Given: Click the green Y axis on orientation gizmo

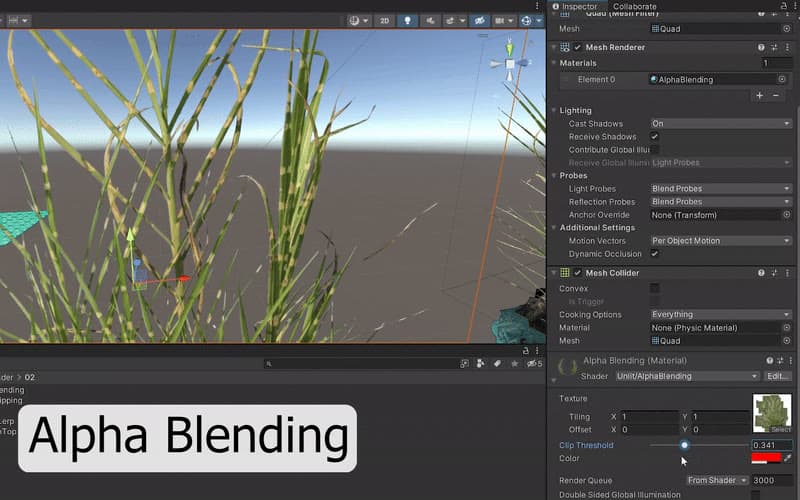Looking at the screenshot, I should tap(509, 49).
